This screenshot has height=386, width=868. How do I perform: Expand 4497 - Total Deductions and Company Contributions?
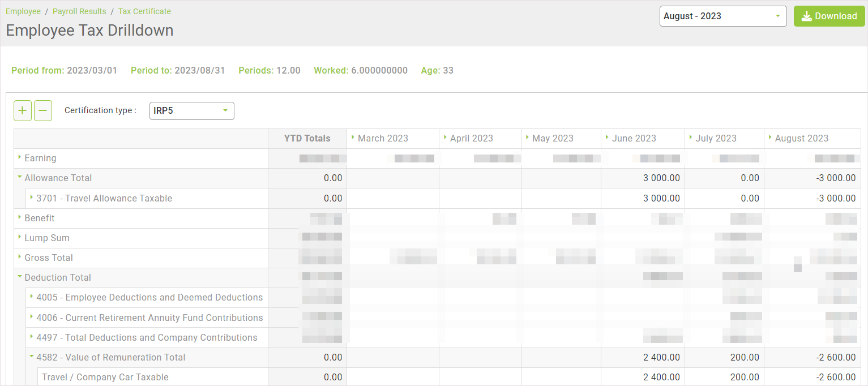coord(32,337)
